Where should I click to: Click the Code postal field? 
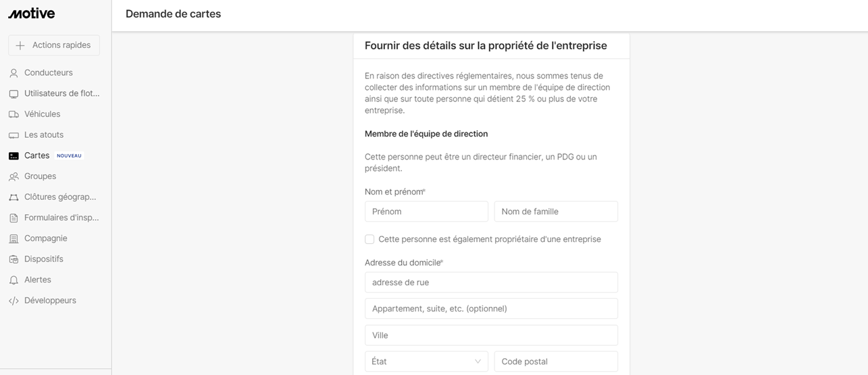tap(555, 361)
